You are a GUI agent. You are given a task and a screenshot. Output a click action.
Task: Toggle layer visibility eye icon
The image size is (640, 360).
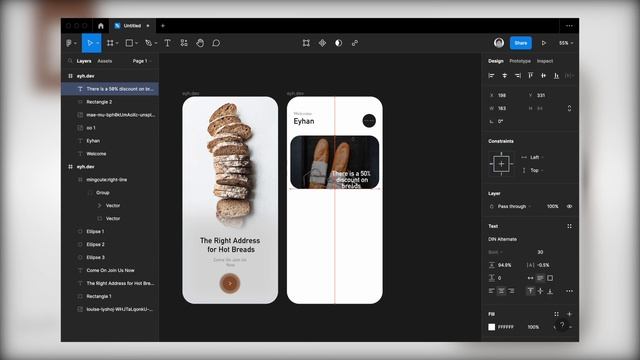569,207
